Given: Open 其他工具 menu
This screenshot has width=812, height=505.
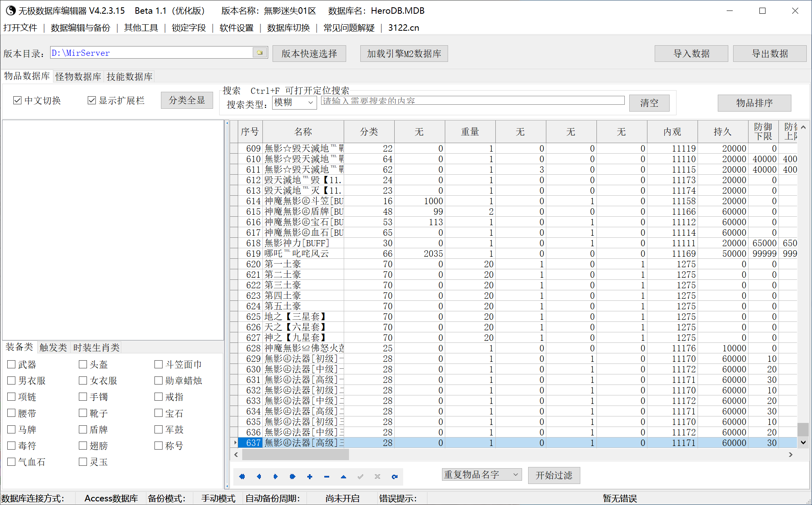Looking at the screenshot, I should tap(141, 27).
